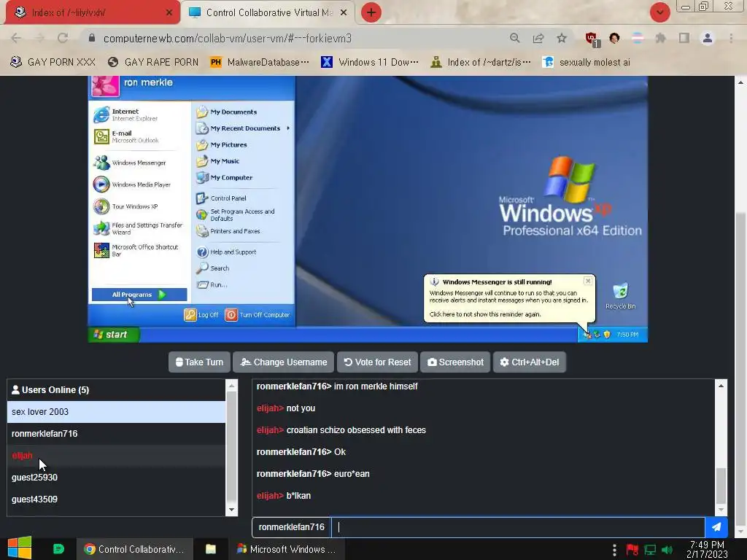The image size is (747, 560).
Task: Open Microsoft Office Shortcut Bar entry
Action: (136, 250)
